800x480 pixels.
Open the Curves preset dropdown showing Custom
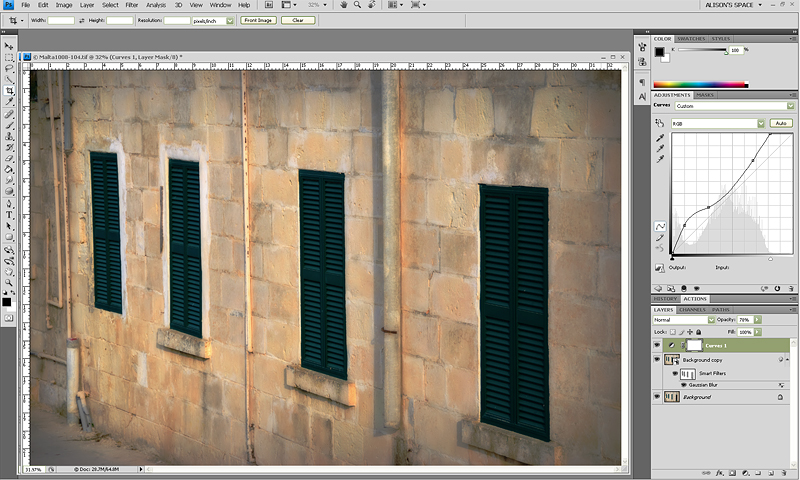click(x=733, y=104)
